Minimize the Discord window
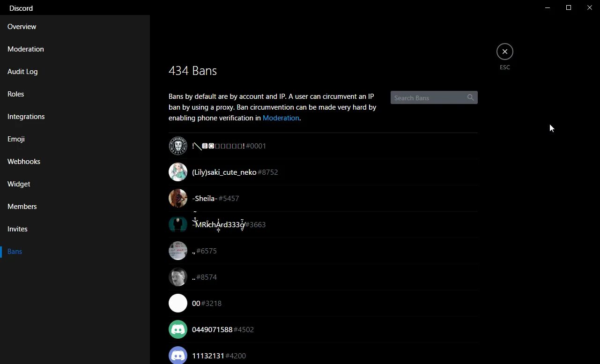 pyautogui.click(x=548, y=7)
